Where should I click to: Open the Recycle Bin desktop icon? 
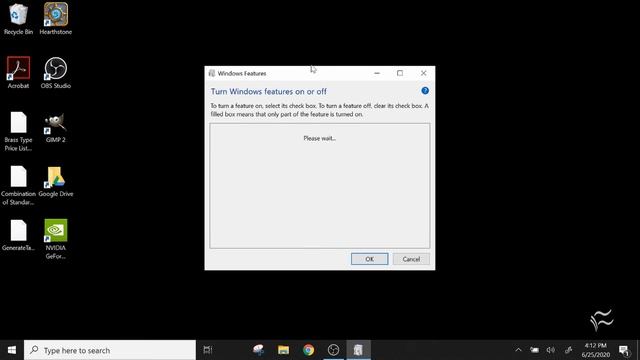click(18, 18)
